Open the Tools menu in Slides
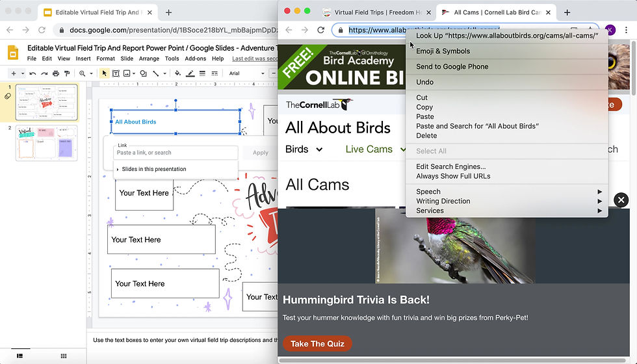637x364 pixels. [x=172, y=58]
